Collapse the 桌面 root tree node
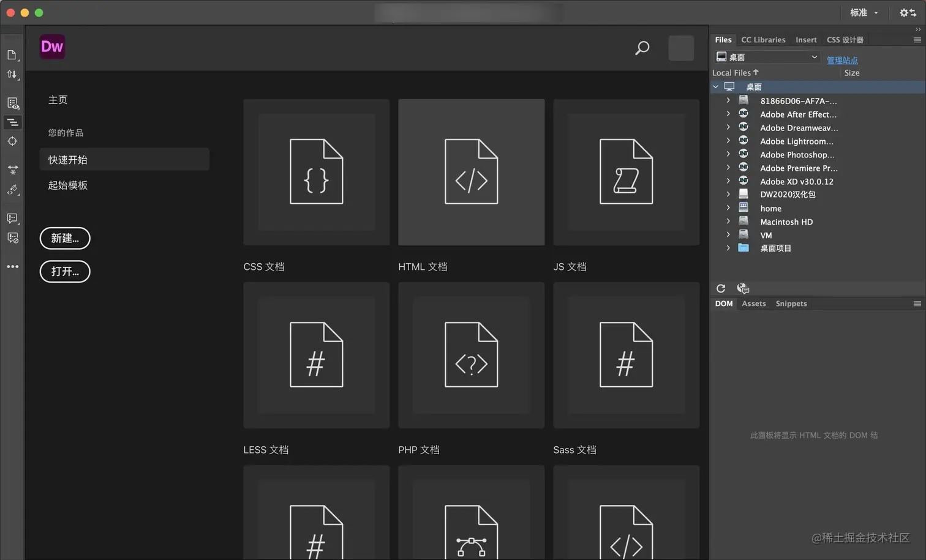 point(715,87)
